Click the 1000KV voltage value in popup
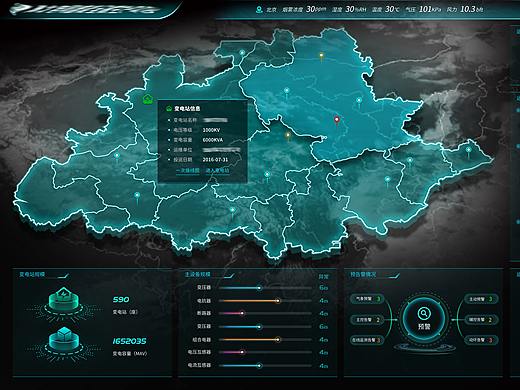 tap(211, 130)
